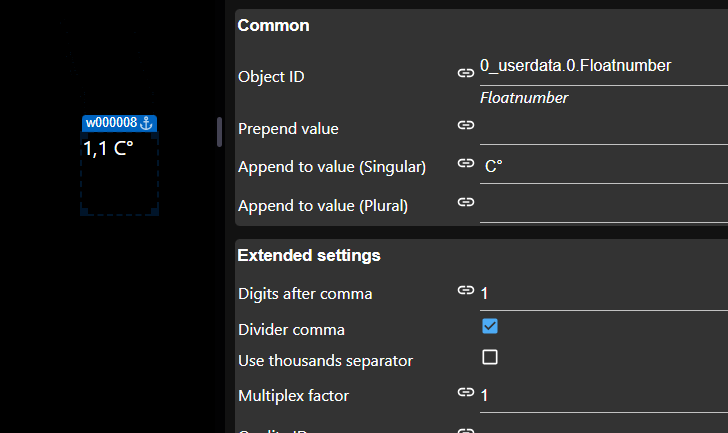The image size is (728, 433).
Task: Click the anchor icon on widget w000008
Action: [x=146, y=123]
